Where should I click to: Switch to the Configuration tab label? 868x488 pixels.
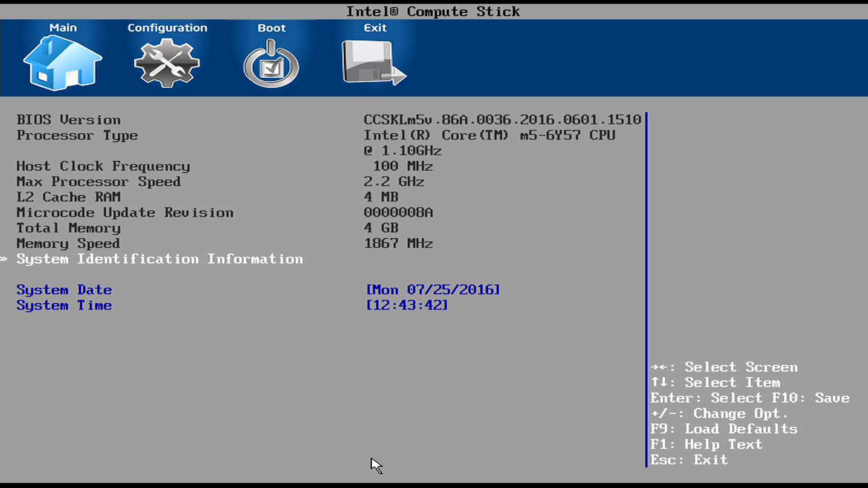[x=167, y=28]
